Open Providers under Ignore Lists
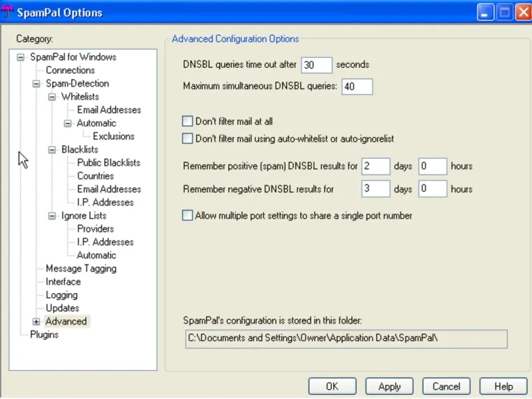This screenshot has width=532, height=399. (x=95, y=229)
